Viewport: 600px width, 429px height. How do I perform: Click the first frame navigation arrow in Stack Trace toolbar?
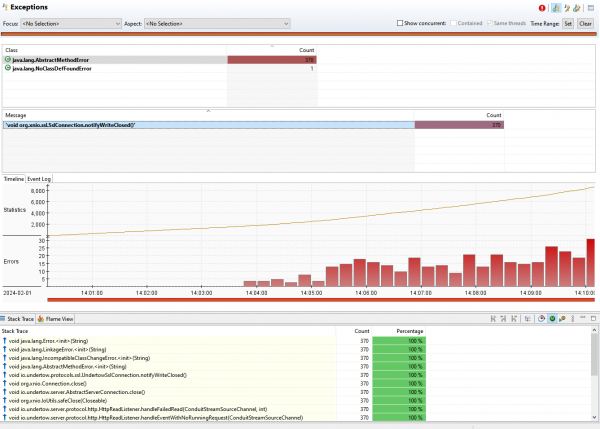tap(494, 318)
